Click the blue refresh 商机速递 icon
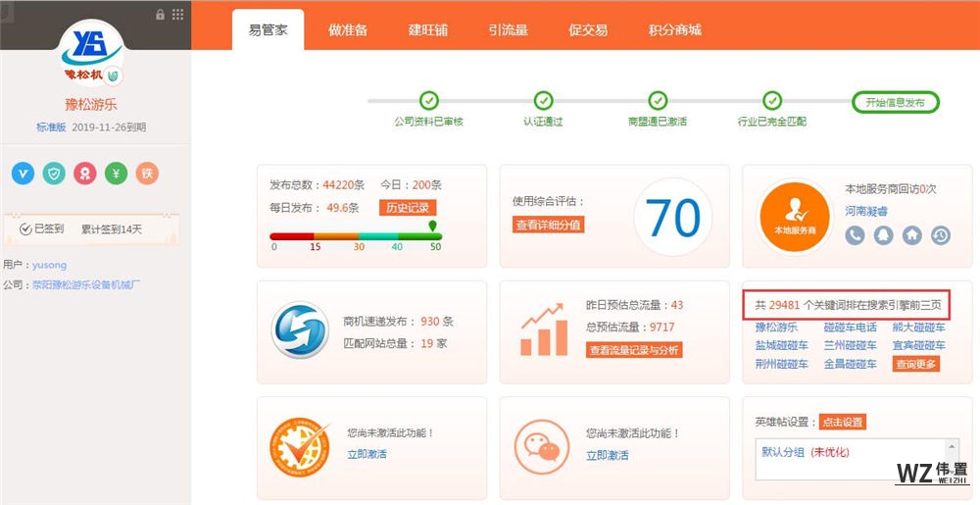 (x=300, y=330)
